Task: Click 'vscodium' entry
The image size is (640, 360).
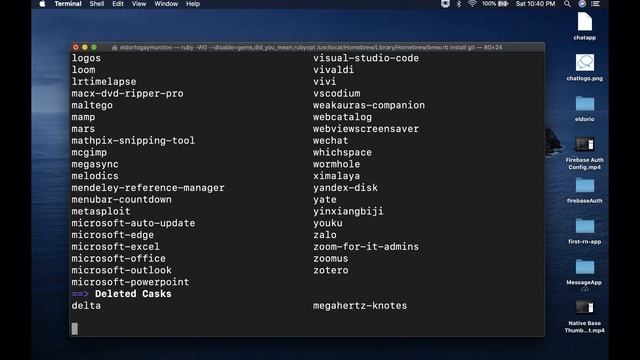Action: coord(337,93)
